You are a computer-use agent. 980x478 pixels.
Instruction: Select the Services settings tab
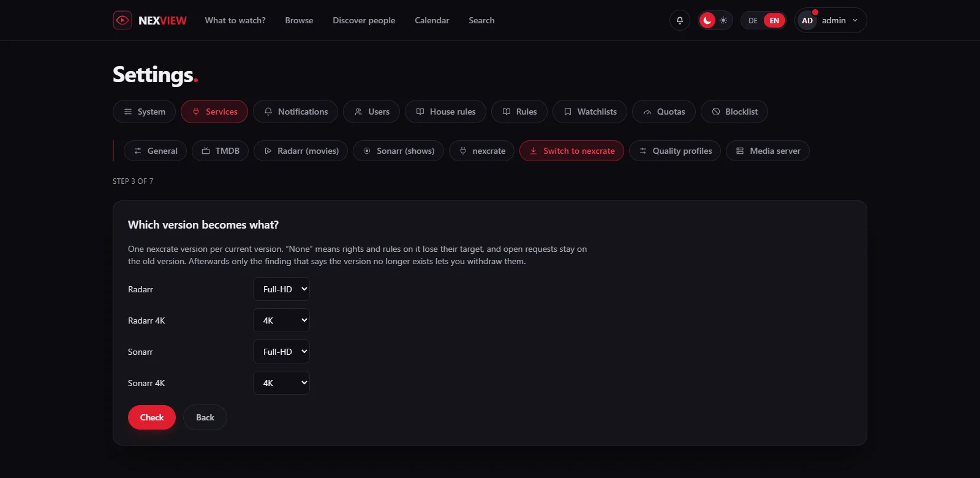[214, 112]
